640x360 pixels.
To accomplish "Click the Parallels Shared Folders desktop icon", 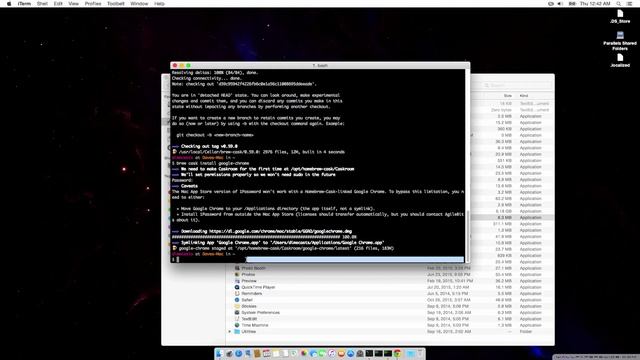I will (620, 36).
